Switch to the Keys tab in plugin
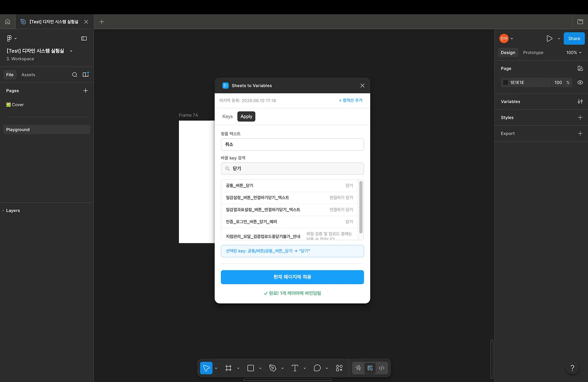 click(x=228, y=116)
